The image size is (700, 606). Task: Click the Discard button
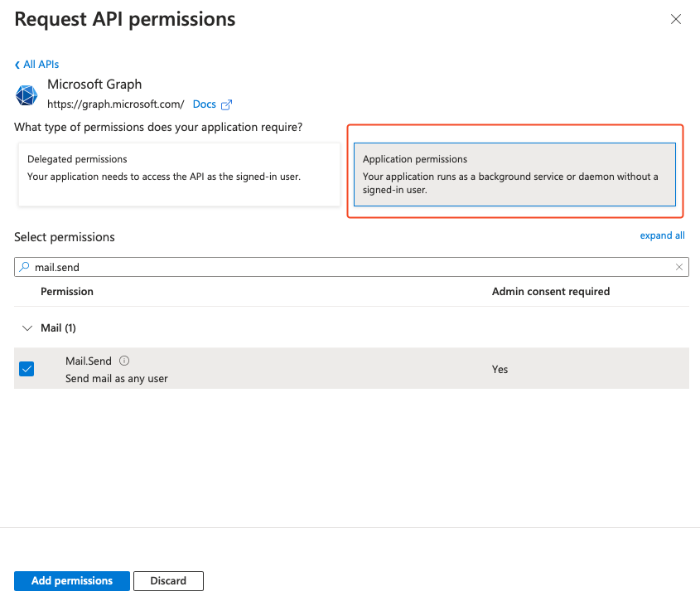[168, 580]
